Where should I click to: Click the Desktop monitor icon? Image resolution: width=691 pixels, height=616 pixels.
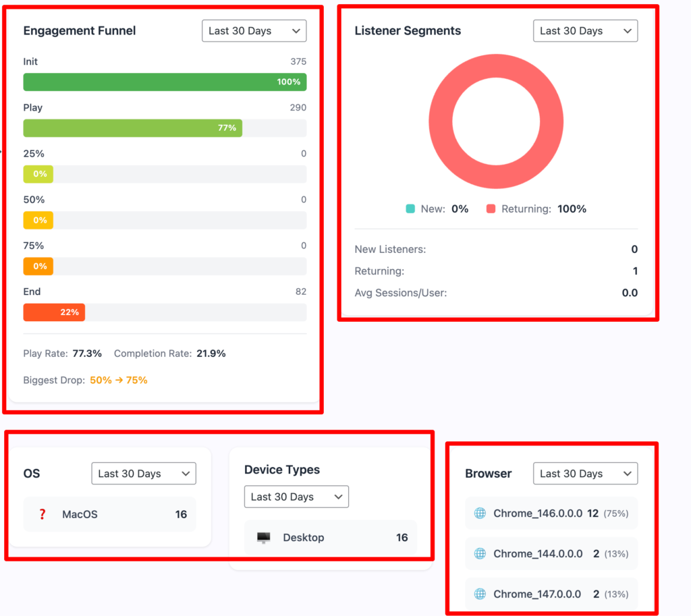(x=264, y=538)
